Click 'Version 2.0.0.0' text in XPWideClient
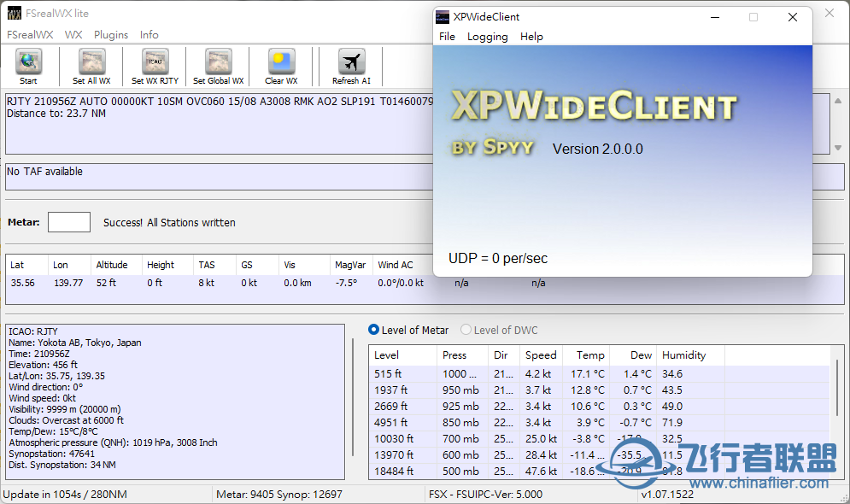This screenshot has height=504, width=850. point(598,149)
